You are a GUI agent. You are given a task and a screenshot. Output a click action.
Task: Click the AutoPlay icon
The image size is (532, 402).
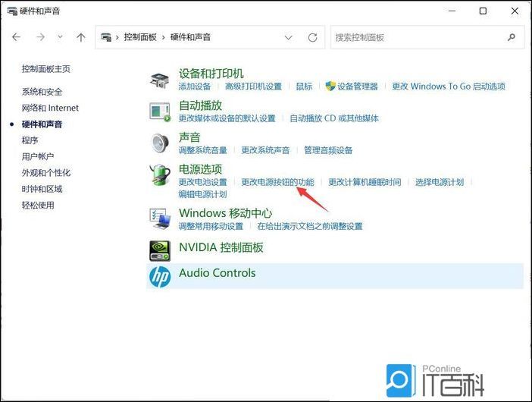(x=159, y=111)
